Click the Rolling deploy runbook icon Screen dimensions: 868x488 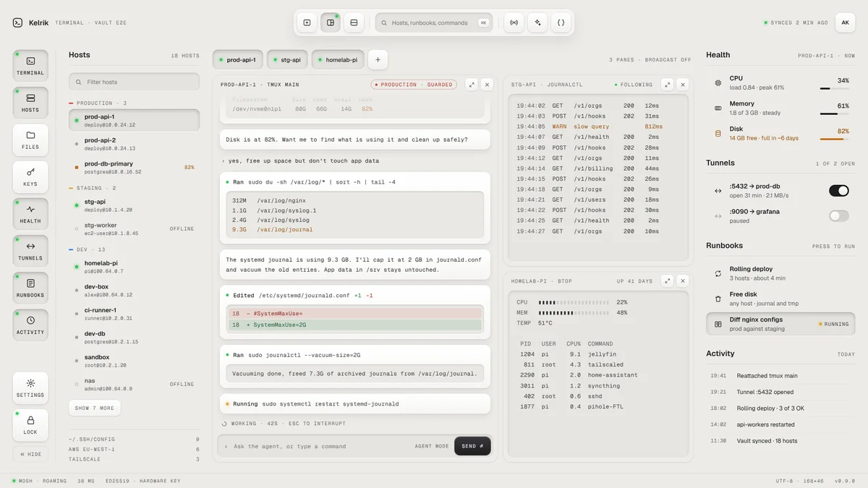pos(718,273)
